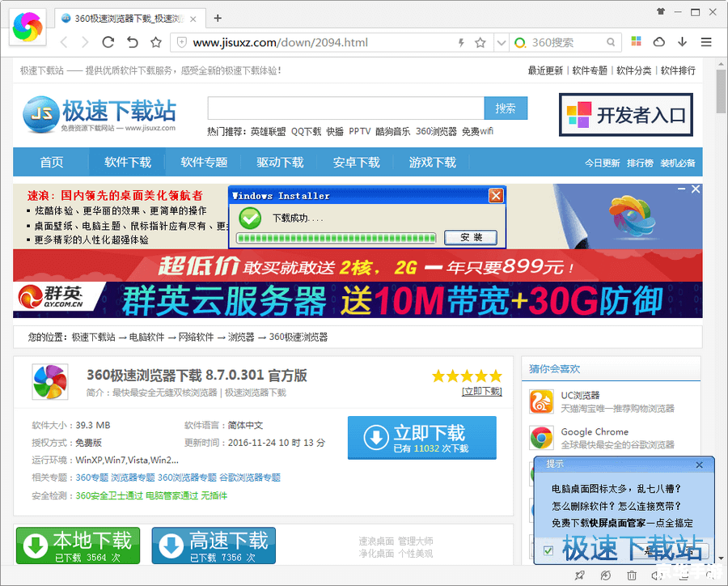Click the page vertical scrollbar
The width and height of the screenshot is (728, 586).
(x=721, y=91)
